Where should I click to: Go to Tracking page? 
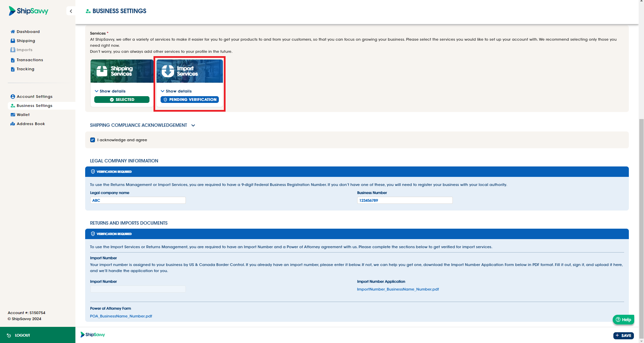(26, 69)
